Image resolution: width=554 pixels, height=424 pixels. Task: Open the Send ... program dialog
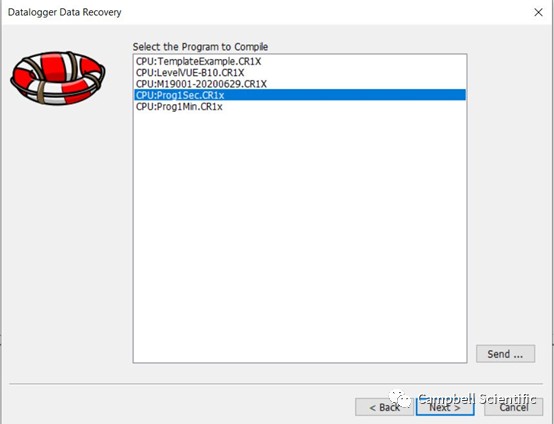click(x=505, y=354)
